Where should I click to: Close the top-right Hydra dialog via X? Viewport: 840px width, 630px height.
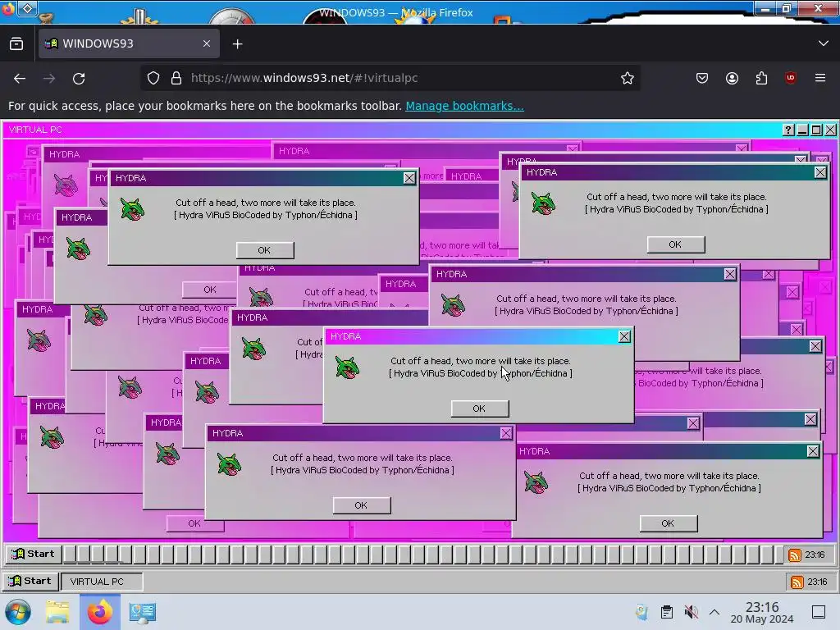point(820,172)
